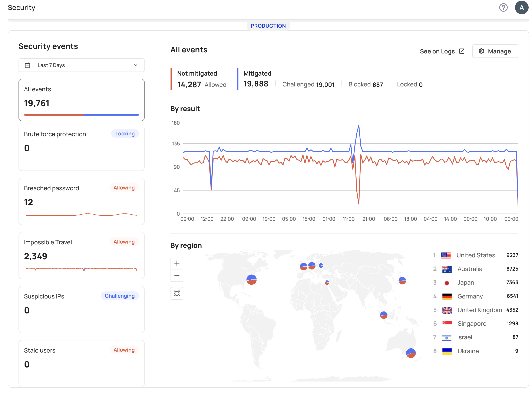Screen dimensions: 532x393
Task: Click the Challenging badge on Suspicious IPs
Action: [x=120, y=296]
